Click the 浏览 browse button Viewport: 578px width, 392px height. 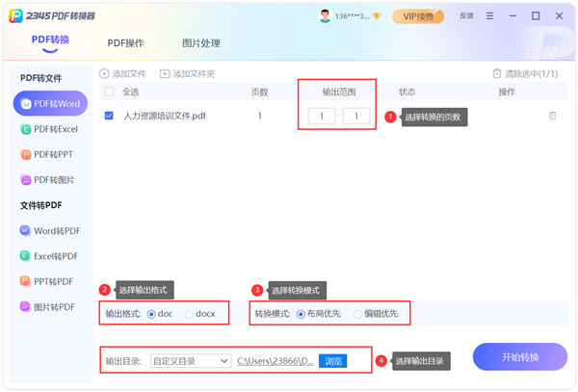(x=333, y=361)
